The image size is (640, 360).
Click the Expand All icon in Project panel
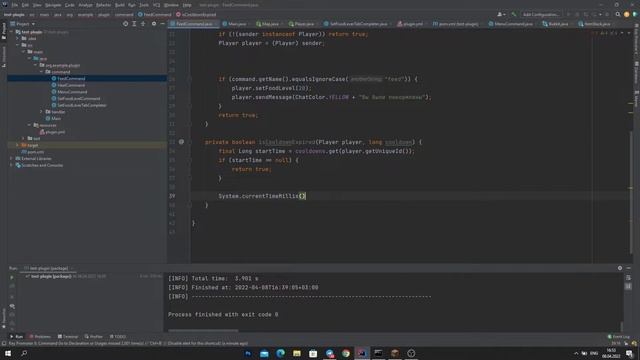click(x=134, y=24)
